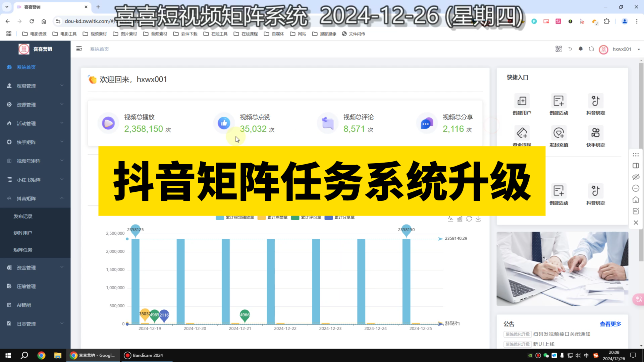Toggle the crossed-eye visibility icon
This screenshot has width=644, height=362.
[x=636, y=177]
